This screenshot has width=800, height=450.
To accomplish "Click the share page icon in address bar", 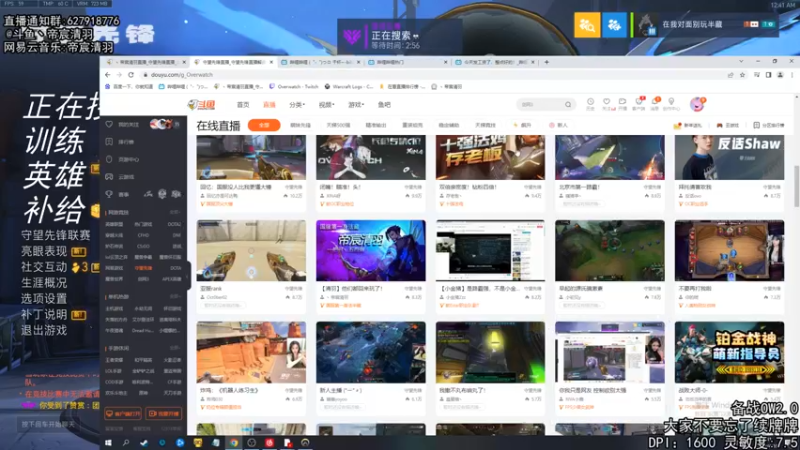I will 730,75.
